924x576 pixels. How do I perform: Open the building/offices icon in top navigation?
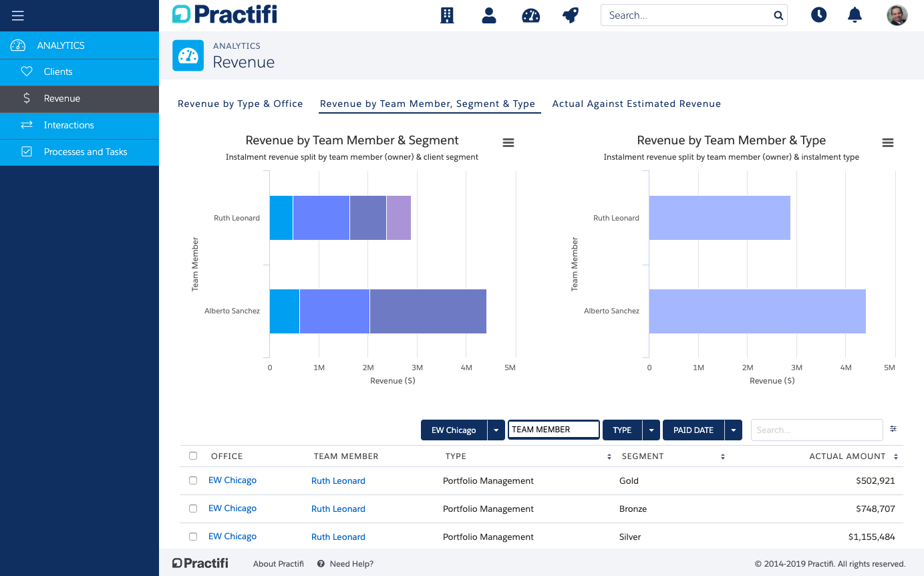(x=447, y=15)
